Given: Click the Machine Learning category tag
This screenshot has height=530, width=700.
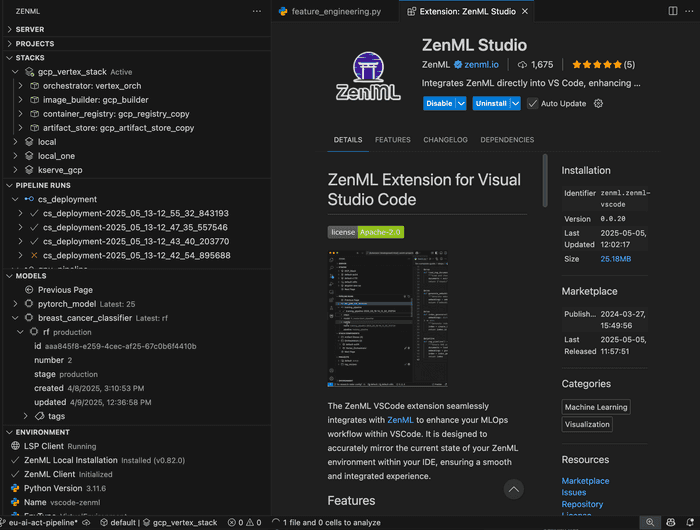Looking at the screenshot, I should pyautogui.click(x=596, y=407).
